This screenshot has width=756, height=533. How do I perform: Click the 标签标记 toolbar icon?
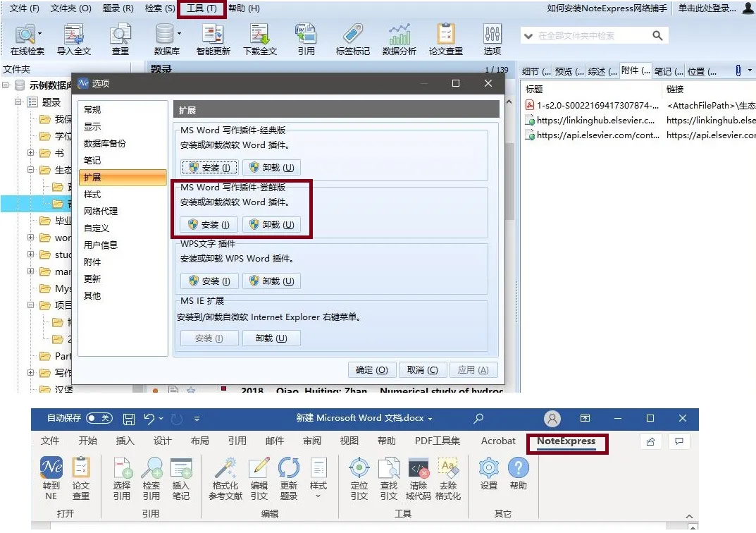[352, 39]
